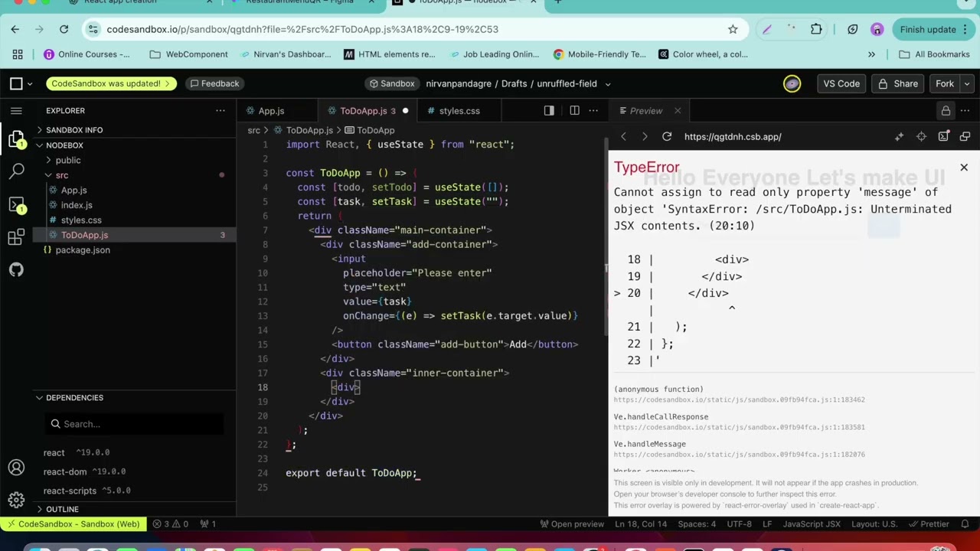Open the bookmarks bar overflow chevron
This screenshot has width=980, height=551.
click(x=871, y=54)
